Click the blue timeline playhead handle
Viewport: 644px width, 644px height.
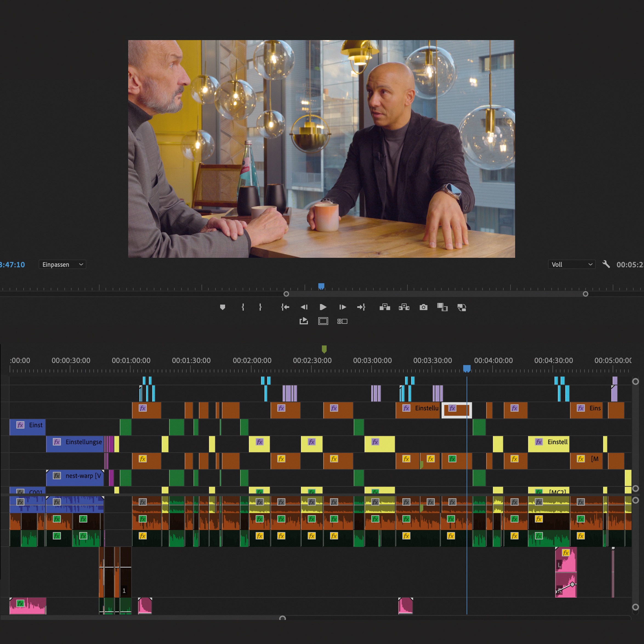coord(467,368)
